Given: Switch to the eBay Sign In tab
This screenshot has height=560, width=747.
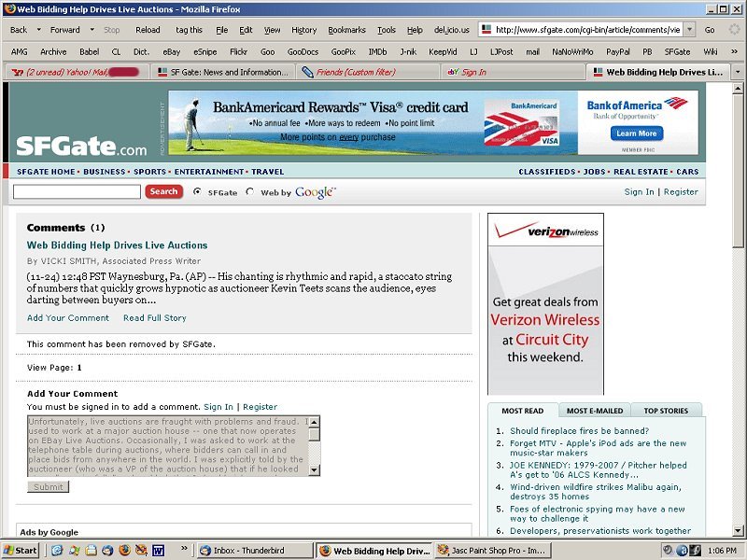Looking at the screenshot, I should tap(514, 72).
